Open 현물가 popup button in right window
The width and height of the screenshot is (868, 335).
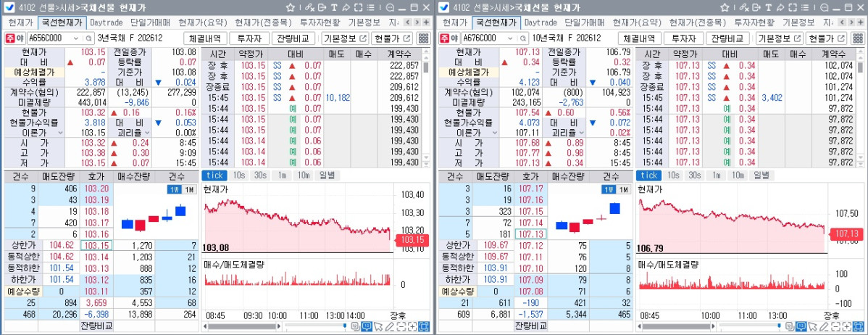827,38
